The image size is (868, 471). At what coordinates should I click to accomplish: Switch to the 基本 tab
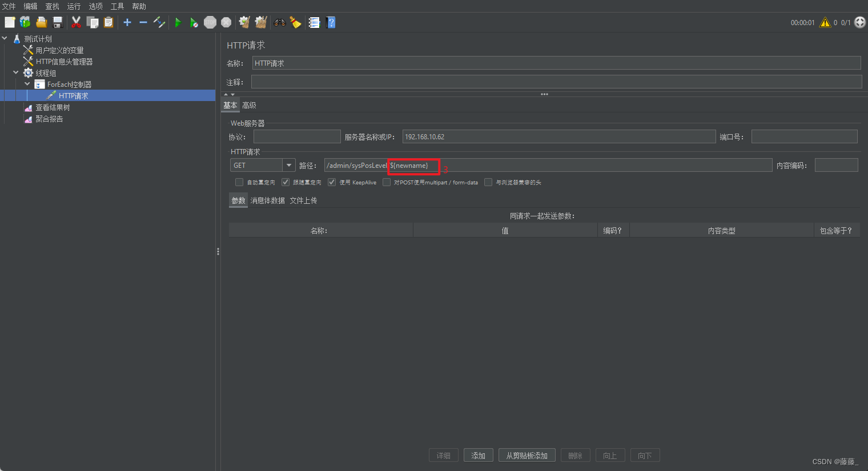[230, 105]
